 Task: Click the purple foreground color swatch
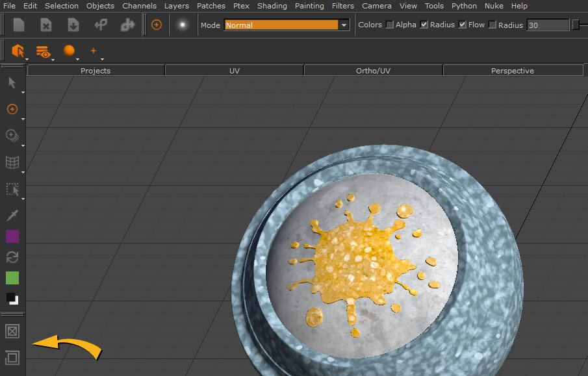point(12,236)
